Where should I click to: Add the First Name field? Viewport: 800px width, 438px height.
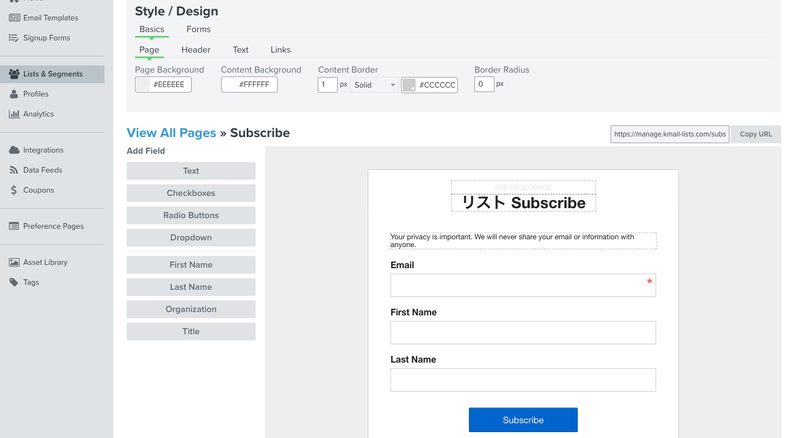pyautogui.click(x=191, y=265)
